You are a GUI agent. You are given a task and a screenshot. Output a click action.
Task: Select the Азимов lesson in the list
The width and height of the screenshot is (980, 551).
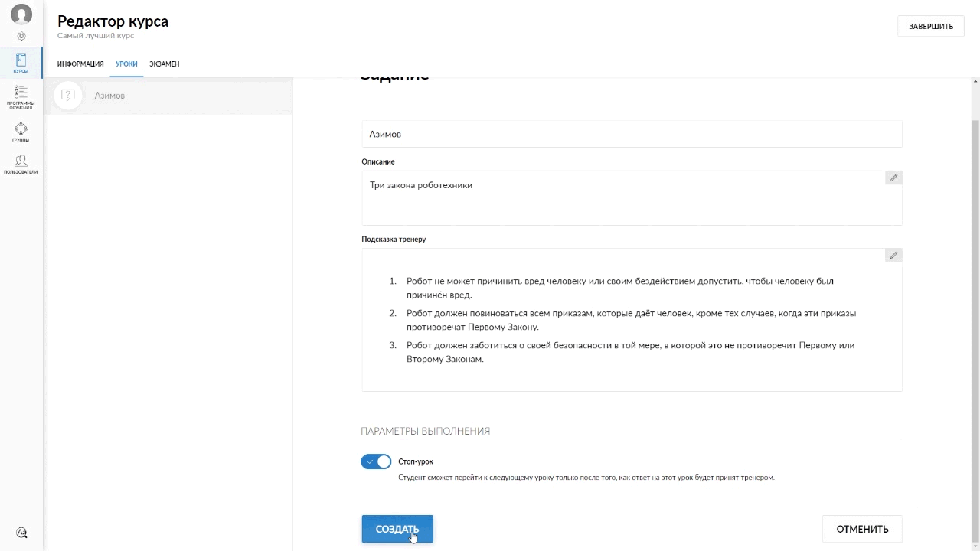[168, 96]
